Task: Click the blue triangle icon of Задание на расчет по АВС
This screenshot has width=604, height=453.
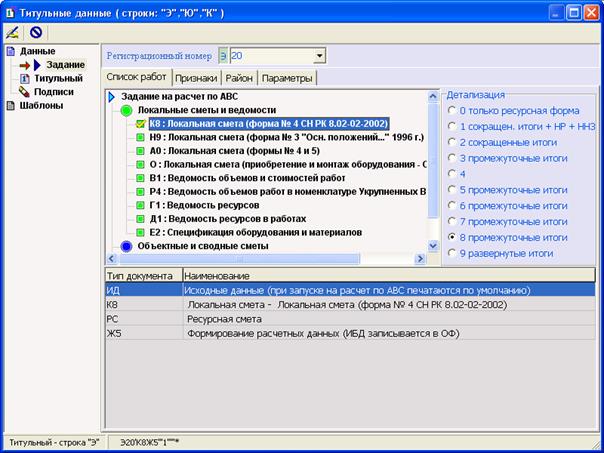Action: click(x=112, y=97)
